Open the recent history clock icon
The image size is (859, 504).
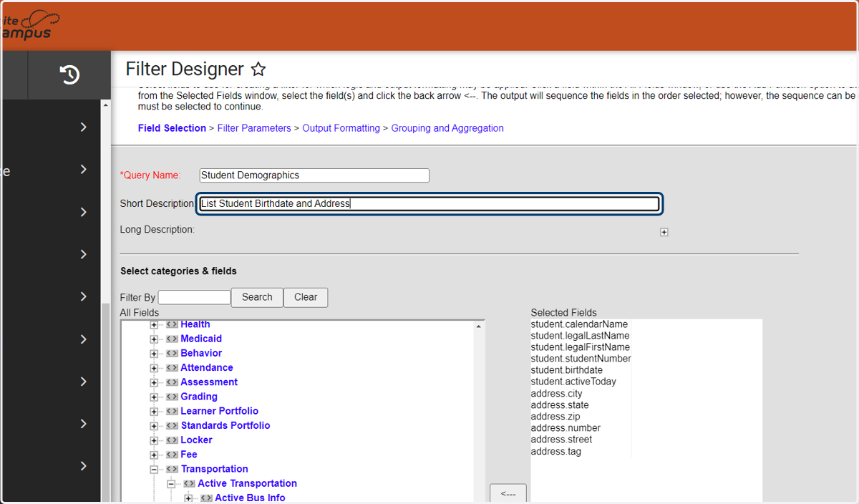(69, 74)
